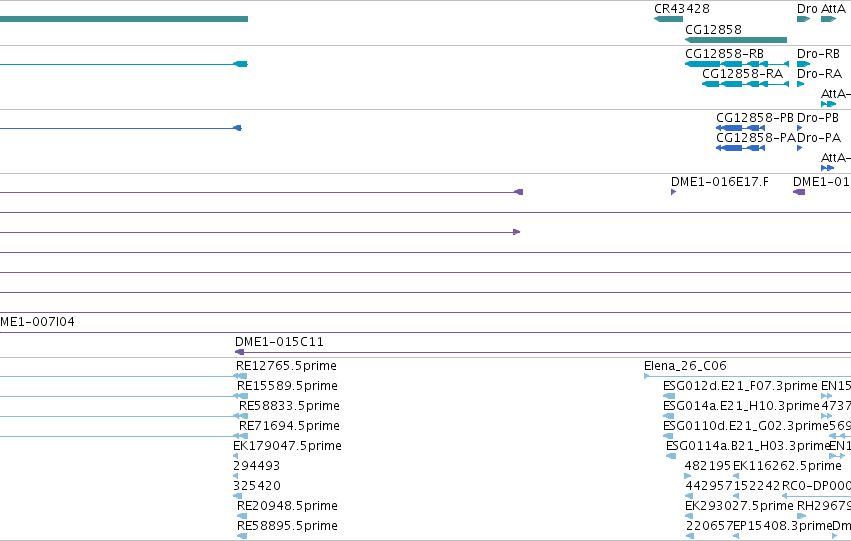Select feature 294493
851x541 pixels.
coord(256,466)
